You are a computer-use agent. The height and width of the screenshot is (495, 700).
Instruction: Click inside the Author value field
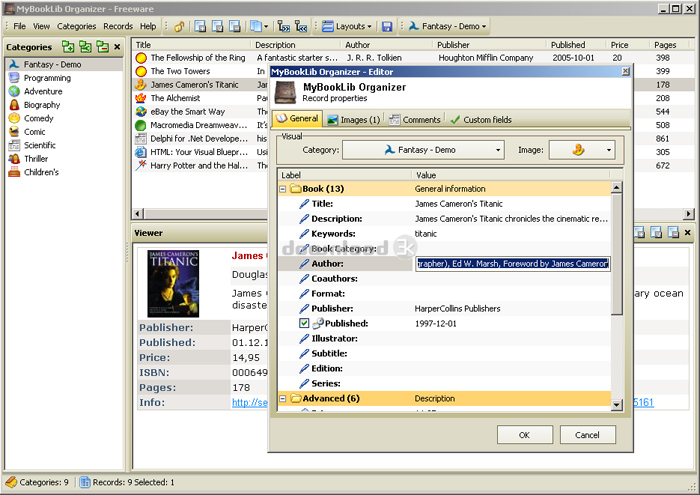point(512,264)
